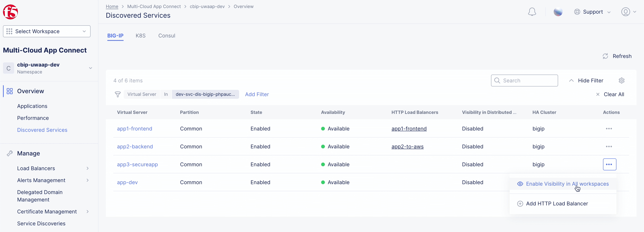
Task: Click the eye icon for Enable Visibility
Action: tap(520, 184)
